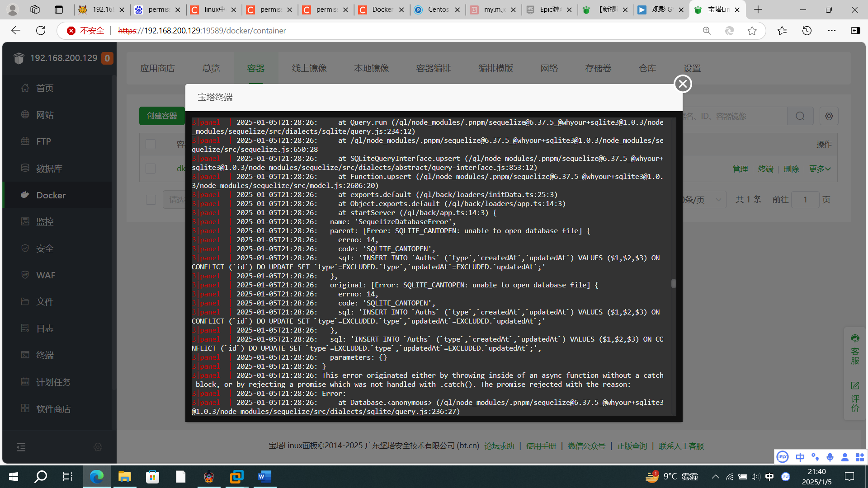Viewport: 868px width, 488px height.
Task: Click the container search magnifier button
Action: point(800,116)
